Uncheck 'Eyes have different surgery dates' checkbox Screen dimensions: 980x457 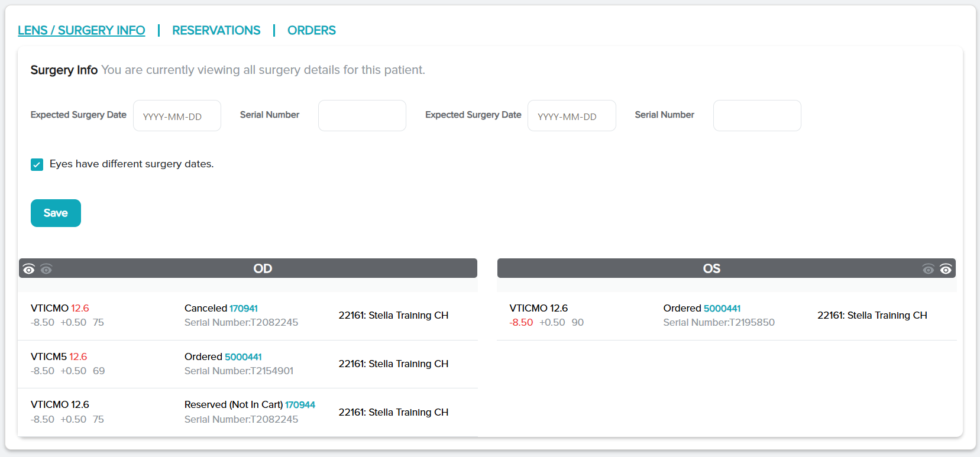(x=37, y=164)
